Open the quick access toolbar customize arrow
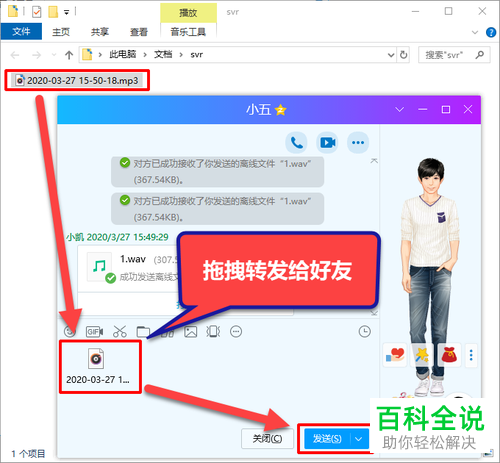Image resolution: width=500 pixels, height=463 pixels. (67, 12)
